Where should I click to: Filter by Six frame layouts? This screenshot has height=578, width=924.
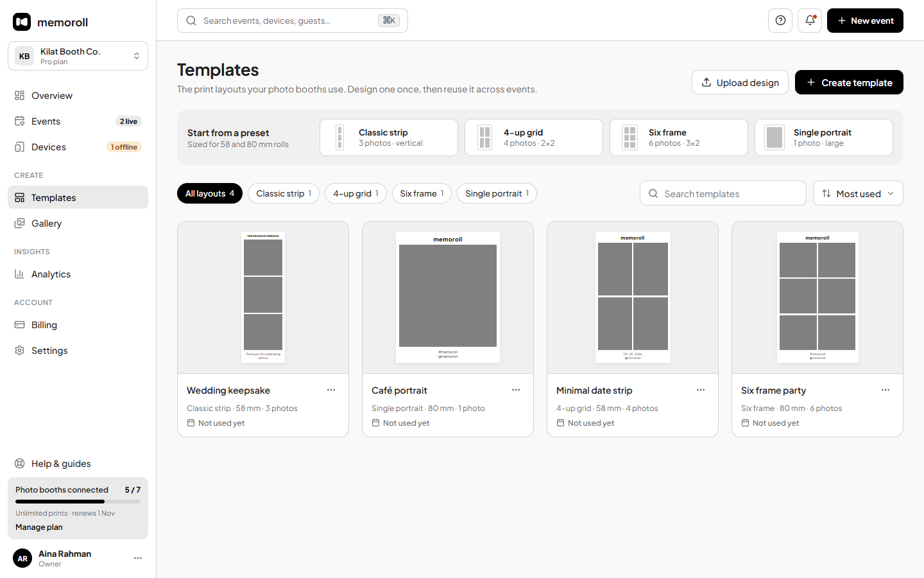422,193
